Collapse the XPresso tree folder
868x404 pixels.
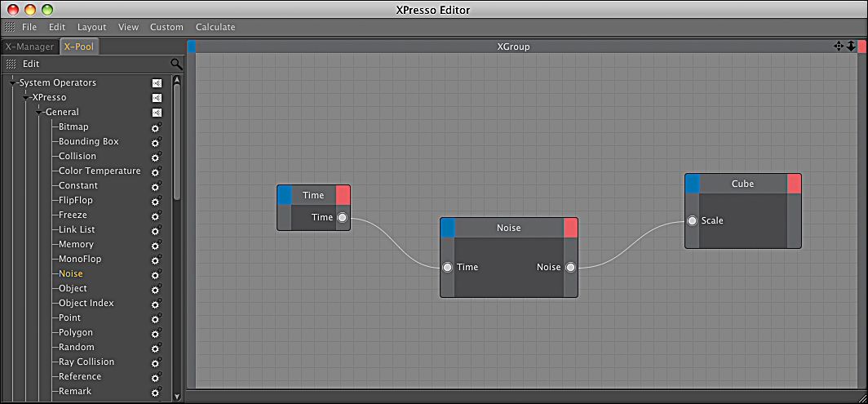click(26, 98)
